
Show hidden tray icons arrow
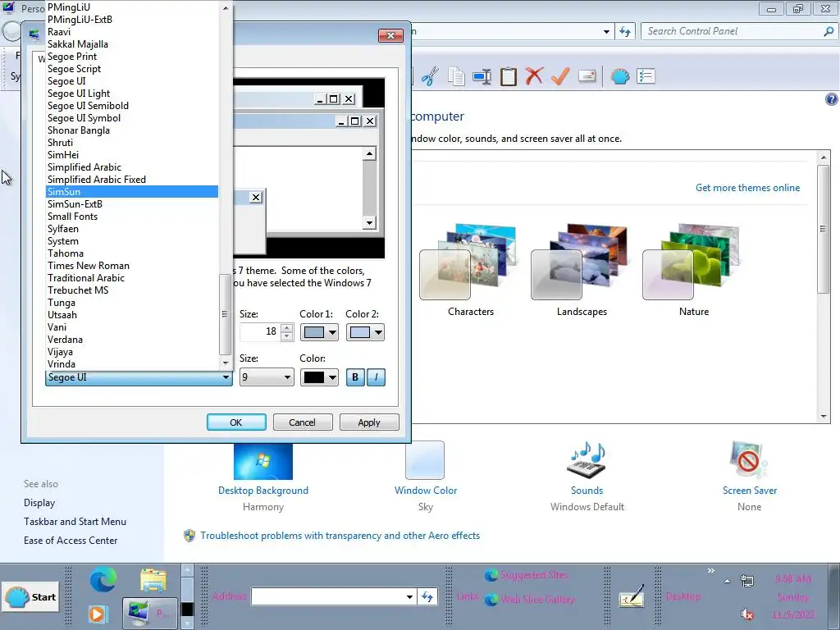click(x=727, y=581)
